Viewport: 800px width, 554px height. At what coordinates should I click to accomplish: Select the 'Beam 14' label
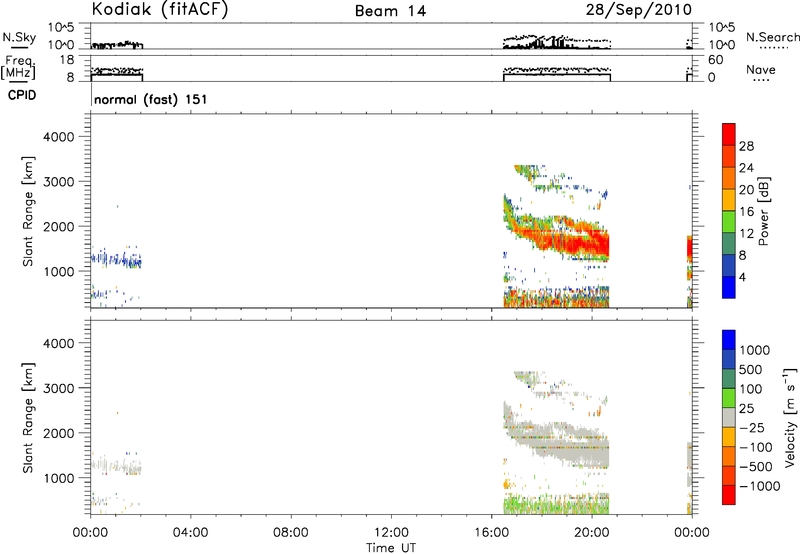[390, 11]
